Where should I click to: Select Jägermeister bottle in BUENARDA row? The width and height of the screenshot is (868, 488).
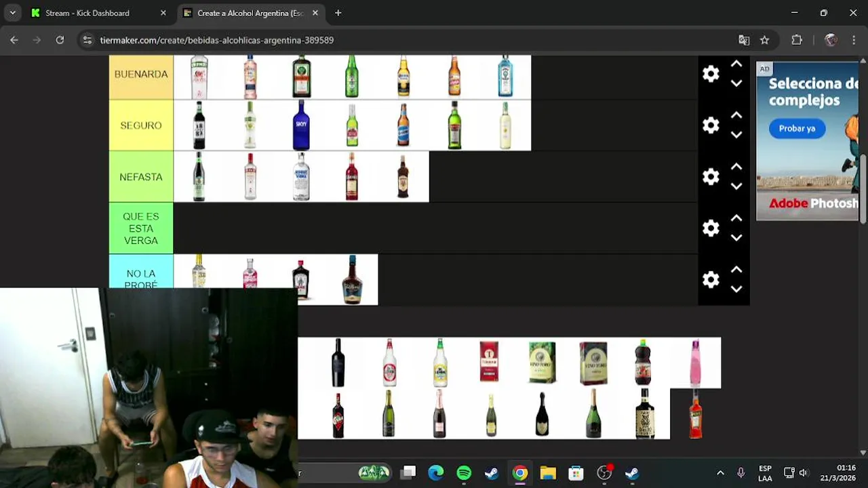click(301, 76)
